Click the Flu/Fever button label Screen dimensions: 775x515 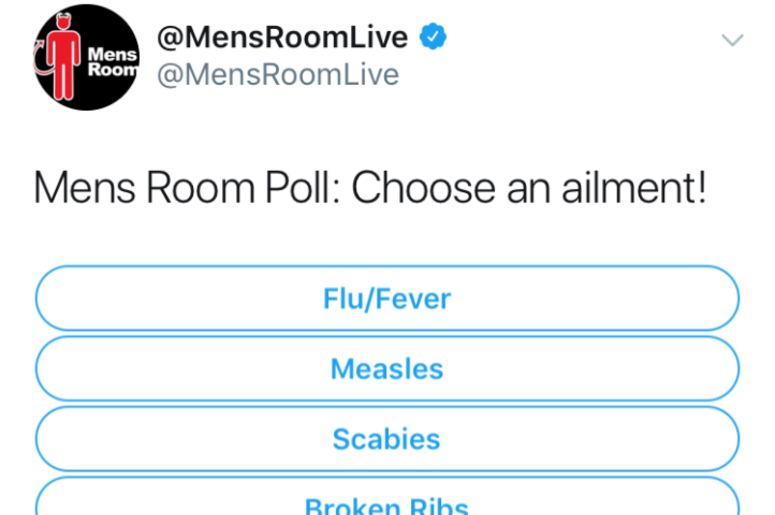[387, 299]
